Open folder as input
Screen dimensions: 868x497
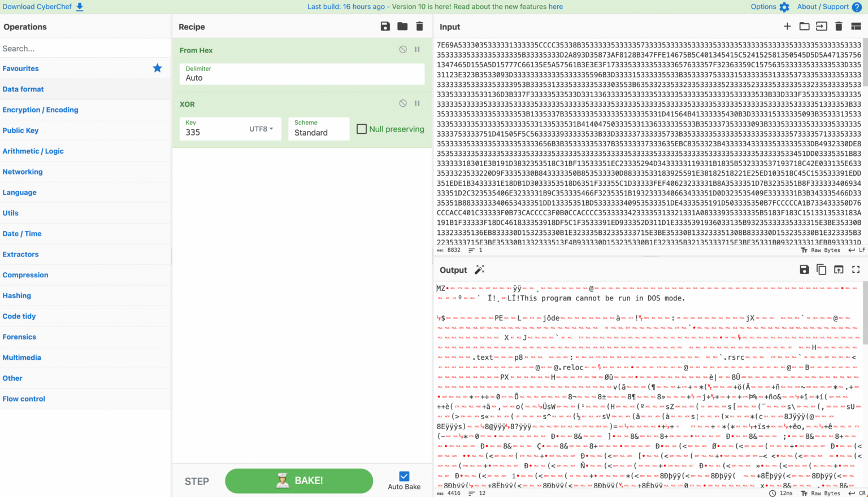[804, 27]
